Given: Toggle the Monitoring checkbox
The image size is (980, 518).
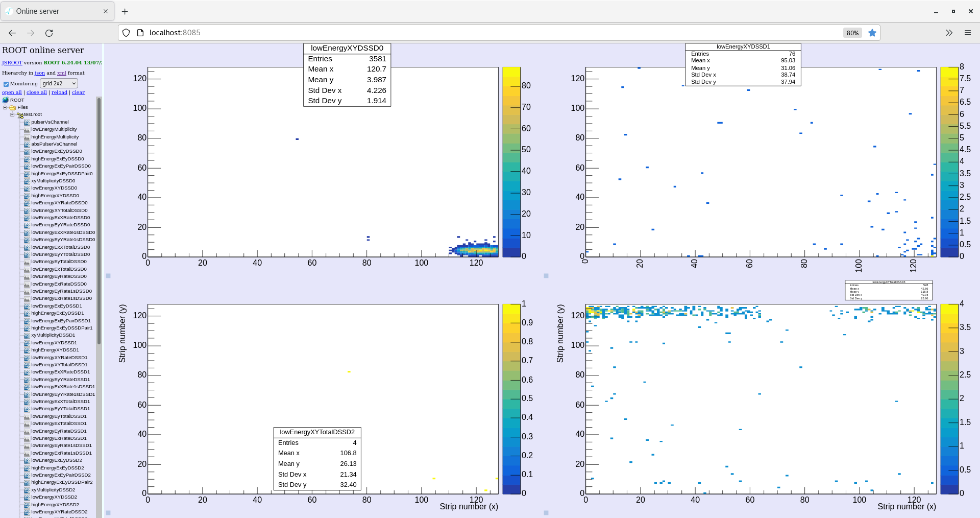Looking at the screenshot, I should (6, 84).
